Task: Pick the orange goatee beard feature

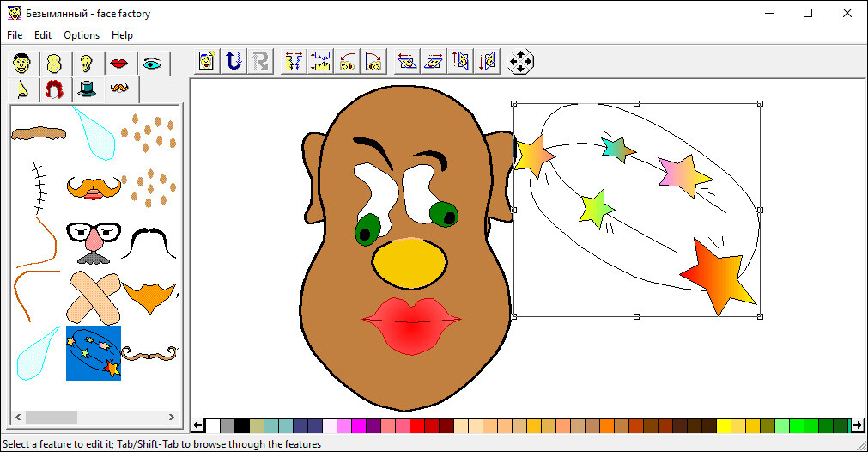Action: [x=149, y=297]
